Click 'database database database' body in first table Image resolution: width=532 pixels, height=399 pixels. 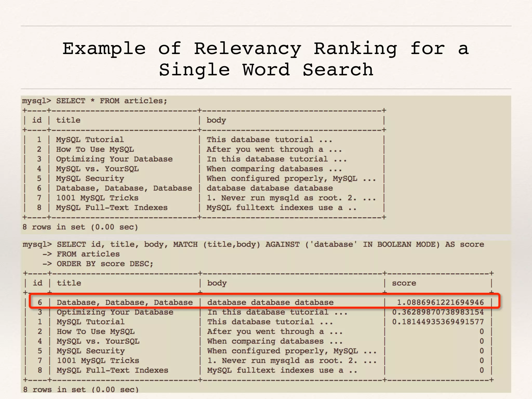[x=270, y=188]
